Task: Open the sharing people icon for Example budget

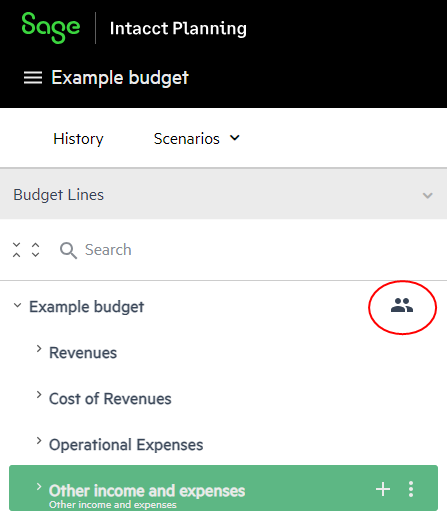Action: pos(402,306)
